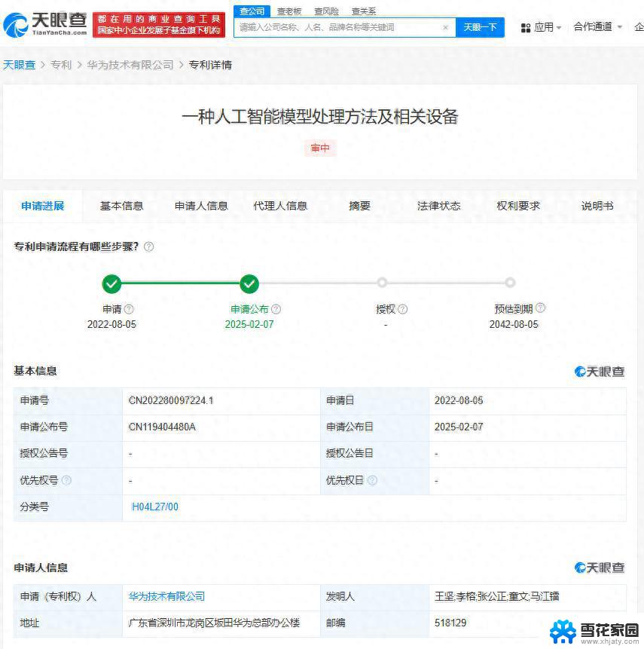Image resolution: width=644 pixels, height=649 pixels.
Task: Click help icon beside 优先权日
Action: tap(372, 480)
